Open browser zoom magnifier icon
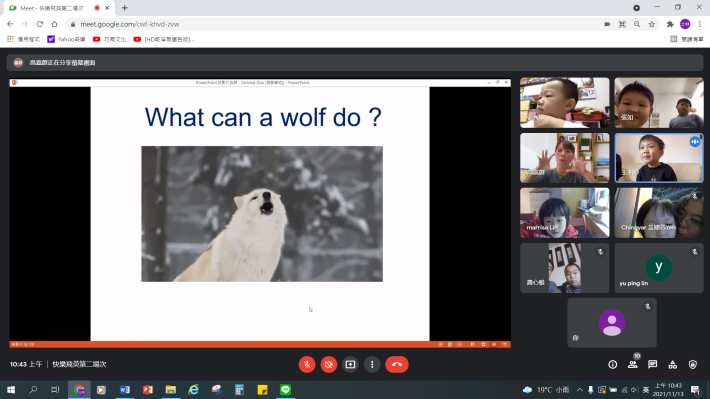This screenshot has width=710, height=399. coord(637,24)
